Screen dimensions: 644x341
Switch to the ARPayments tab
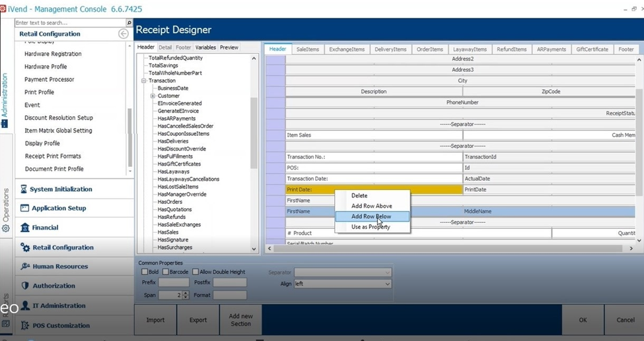point(551,49)
